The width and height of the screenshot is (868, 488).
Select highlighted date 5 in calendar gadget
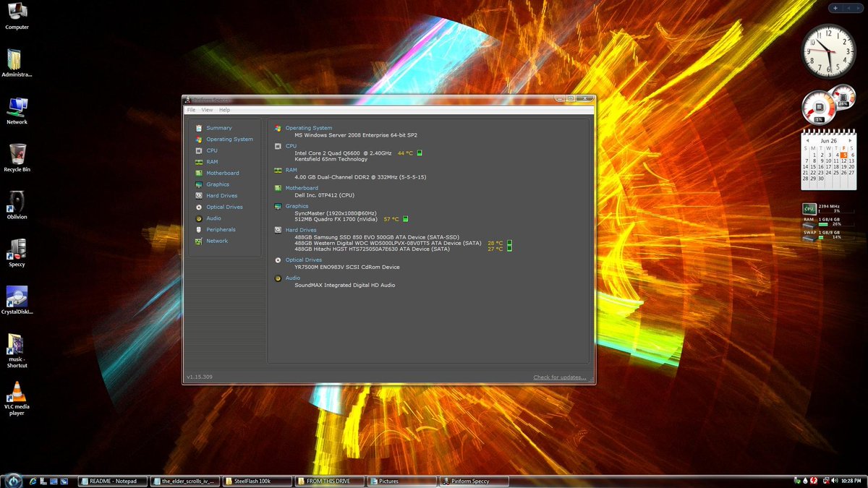point(843,155)
